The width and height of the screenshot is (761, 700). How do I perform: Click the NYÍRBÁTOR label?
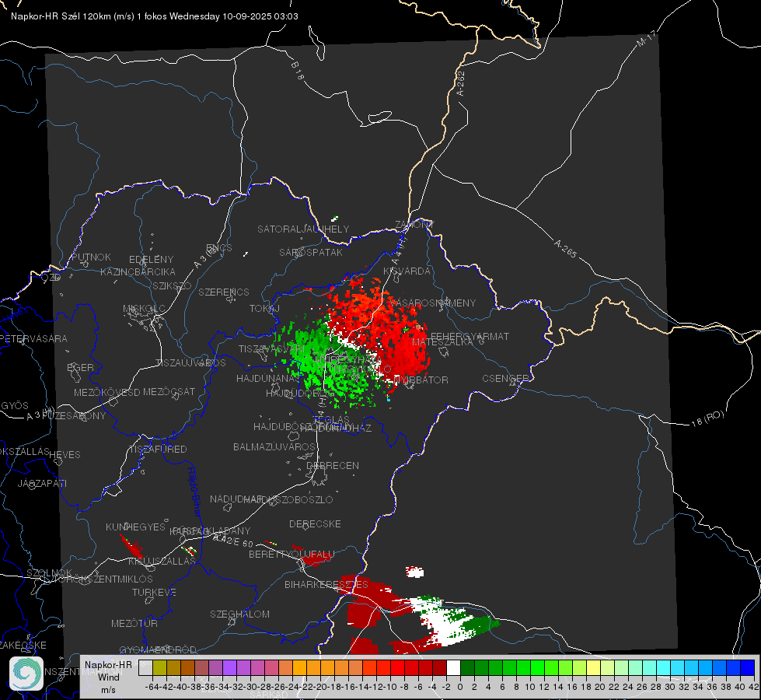421,380
